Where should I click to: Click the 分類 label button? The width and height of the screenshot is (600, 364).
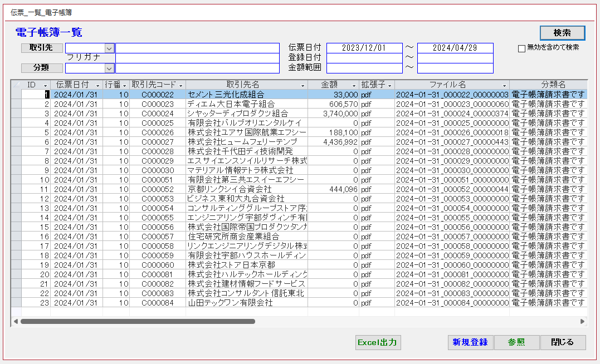[x=42, y=68]
